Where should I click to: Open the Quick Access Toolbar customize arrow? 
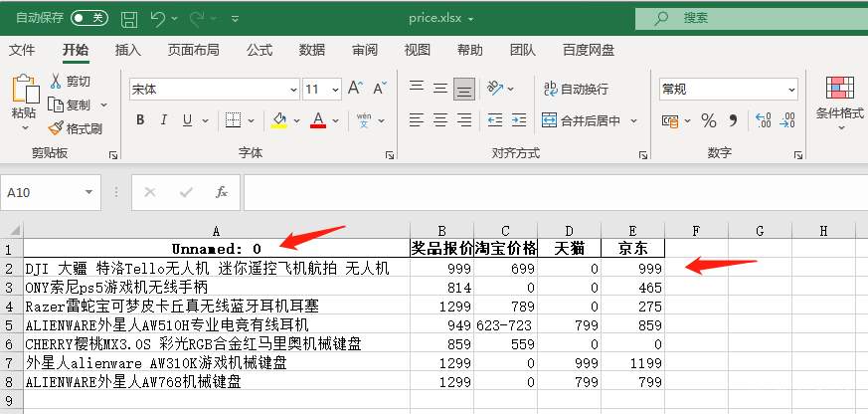(236, 19)
